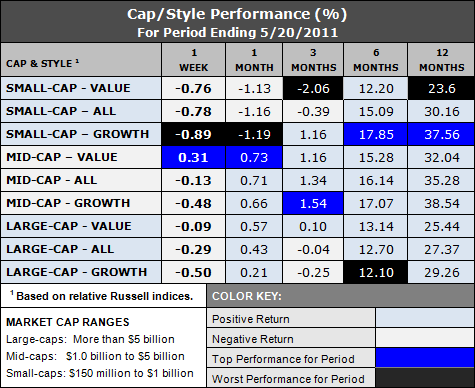
Task: Click the 'Cap/Style Performance (%)' title
Action: [x=237, y=14]
